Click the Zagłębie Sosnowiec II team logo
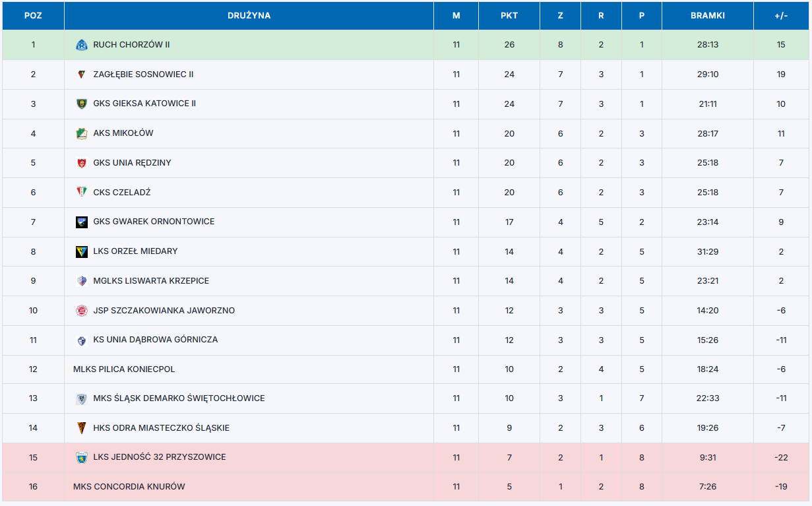 81,75
